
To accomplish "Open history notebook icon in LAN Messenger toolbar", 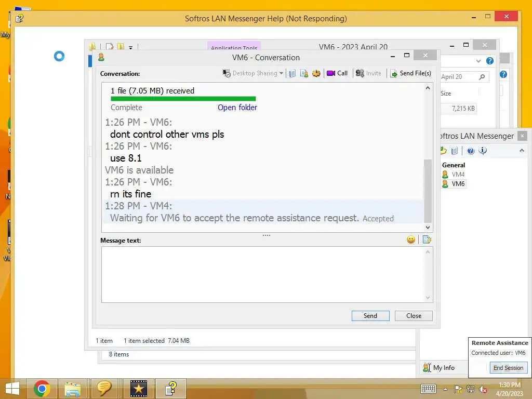I will [x=455, y=151].
